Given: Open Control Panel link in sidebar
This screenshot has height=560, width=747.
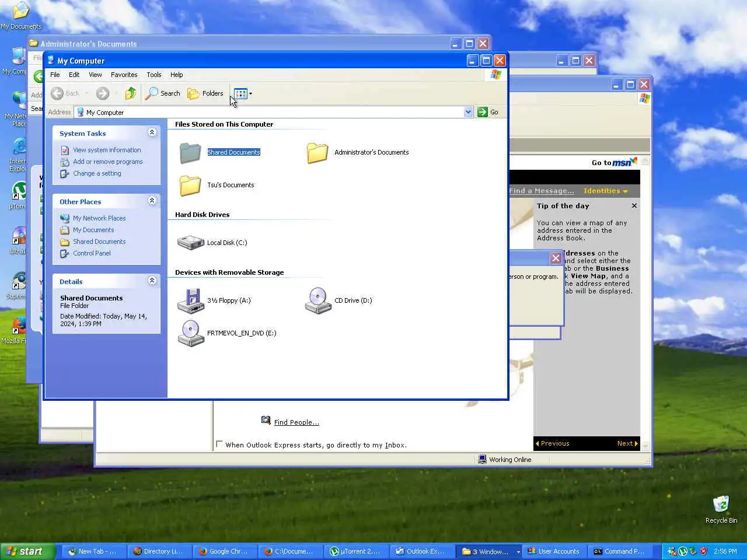Looking at the screenshot, I should coord(92,253).
